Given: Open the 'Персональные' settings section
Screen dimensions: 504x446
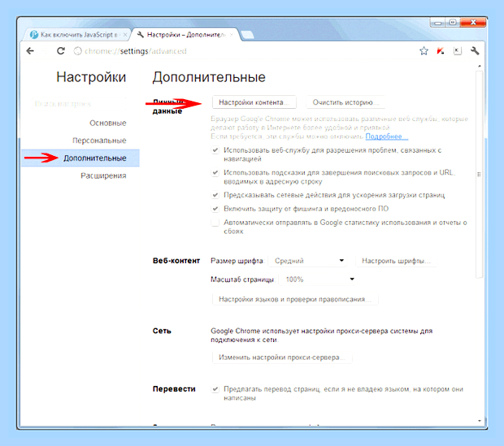Looking at the screenshot, I should pos(99,141).
